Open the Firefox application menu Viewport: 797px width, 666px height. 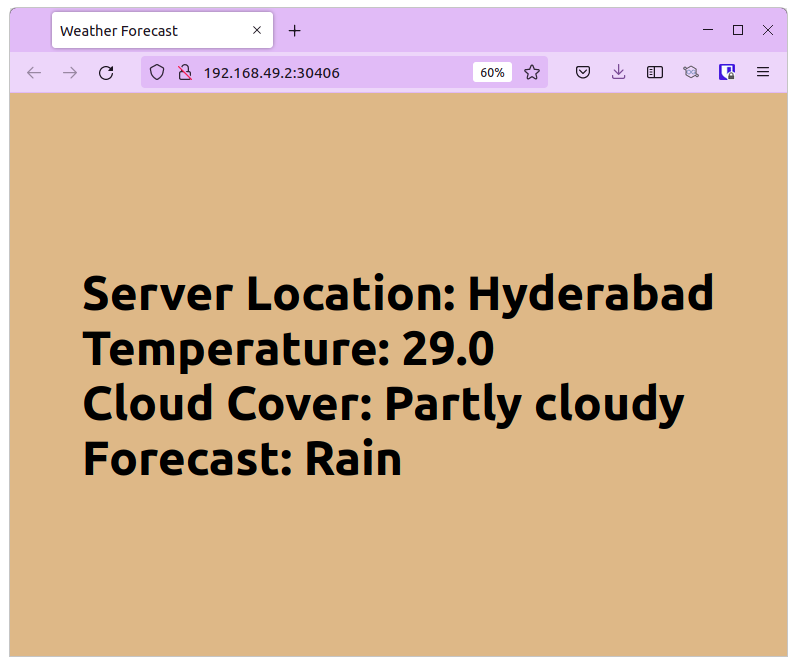coord(762,72)
